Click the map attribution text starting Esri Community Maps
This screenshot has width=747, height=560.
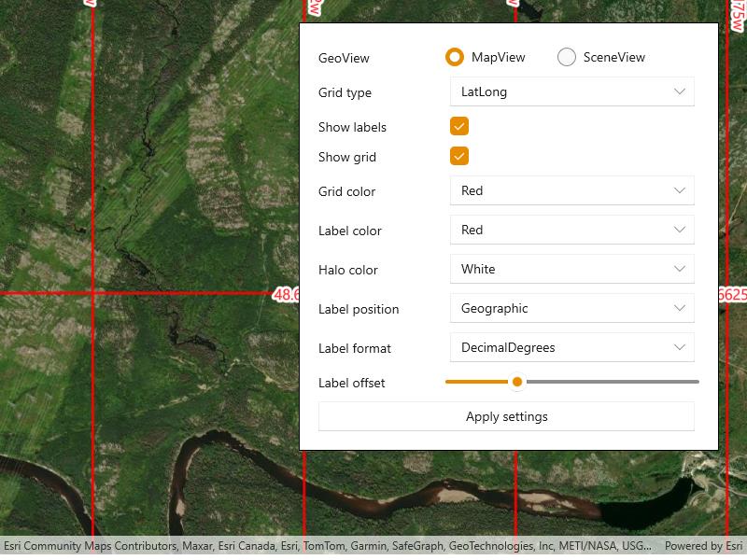click(x=328, y=546)
